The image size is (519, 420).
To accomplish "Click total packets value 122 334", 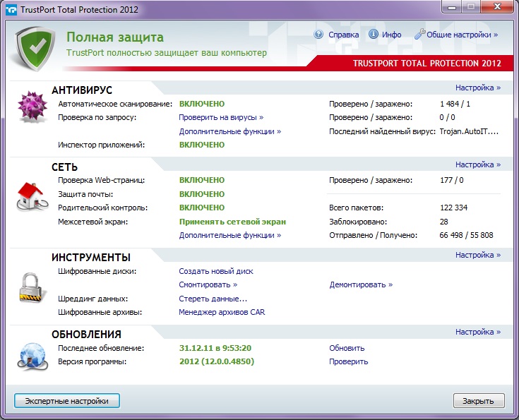I will 453,208.
